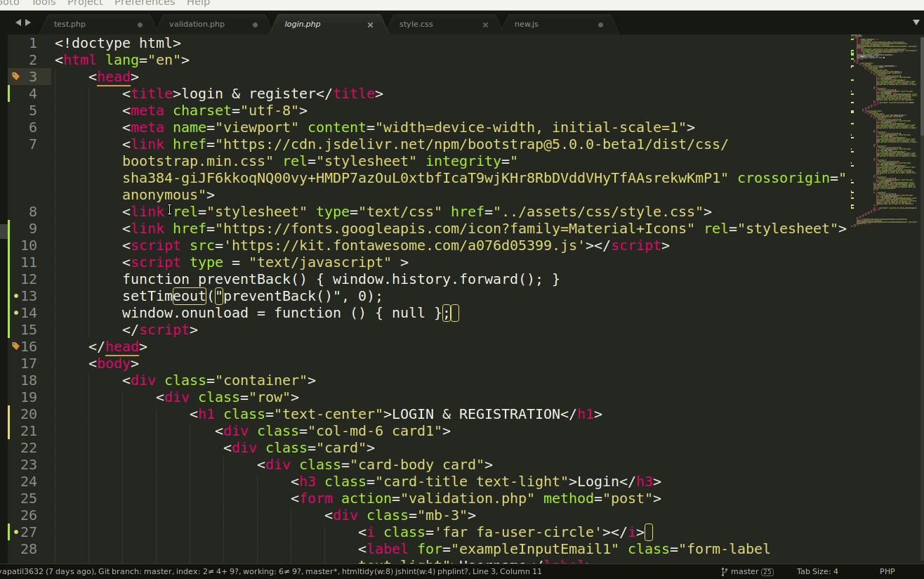The width and height of the screenshot is (924, 579).
Task: Click the lint dot at line 14
Action: tap(16, 313)
